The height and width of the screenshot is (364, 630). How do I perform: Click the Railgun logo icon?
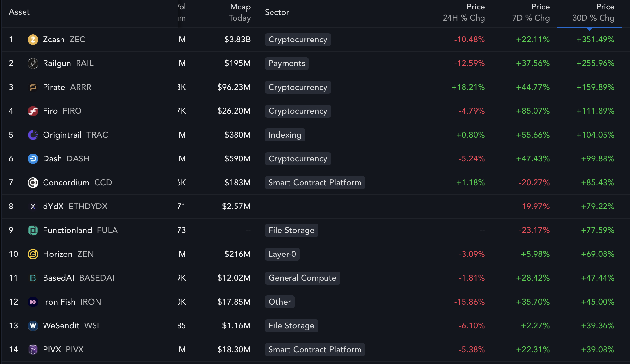tap(33, 63)
